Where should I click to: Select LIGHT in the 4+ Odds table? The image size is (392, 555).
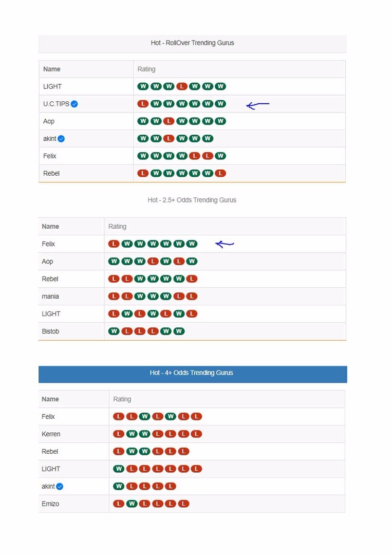point(51,469)
